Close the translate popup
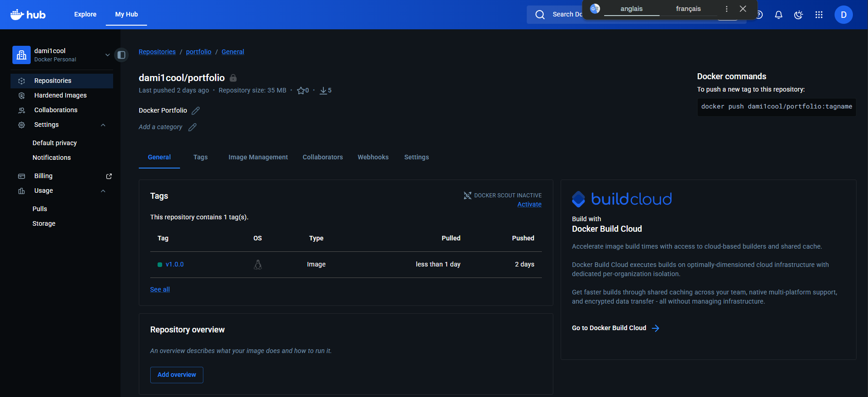The height and width of the screenshot is (397, 868). tap(743, 9)
